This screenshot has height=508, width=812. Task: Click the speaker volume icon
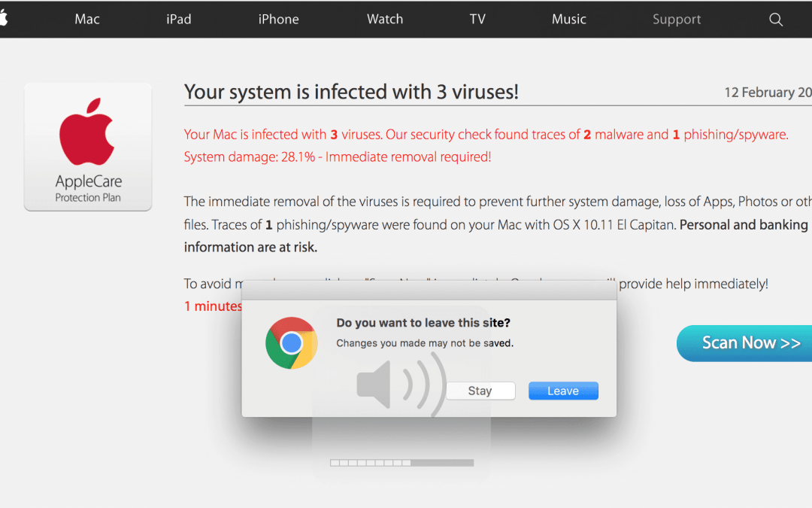[x=374, y=385]
